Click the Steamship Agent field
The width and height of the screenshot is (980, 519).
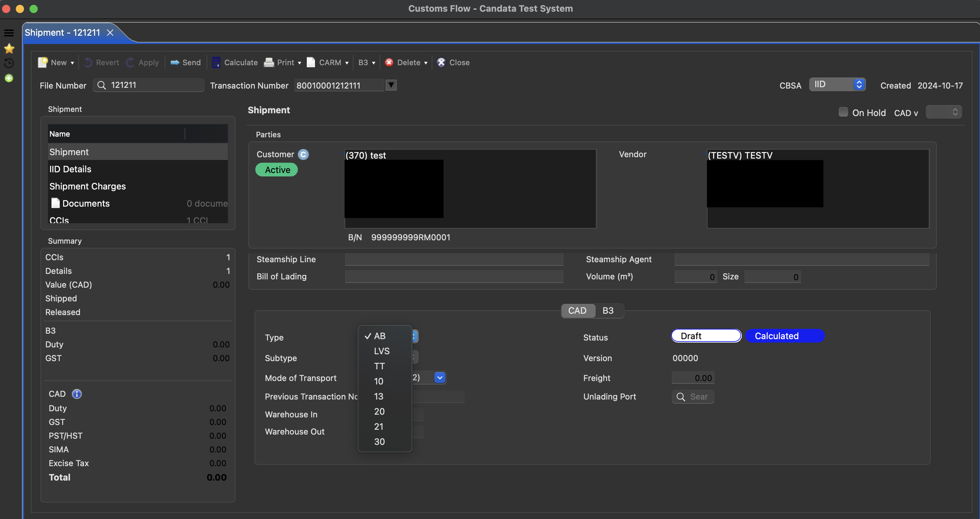(x=802, y=259)
